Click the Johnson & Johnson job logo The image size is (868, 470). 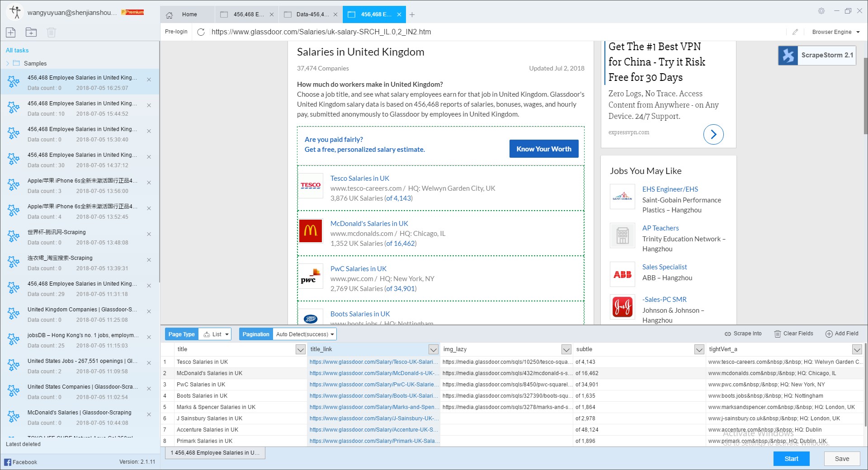(x=623, y=307)
